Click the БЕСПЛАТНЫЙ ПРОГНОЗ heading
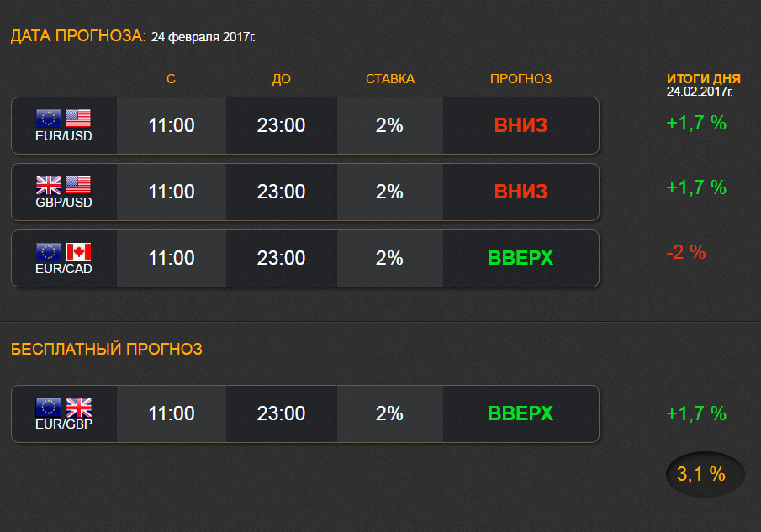Image resolution: width=761 pixels, height=532 pixels. (x=106, y=349)
